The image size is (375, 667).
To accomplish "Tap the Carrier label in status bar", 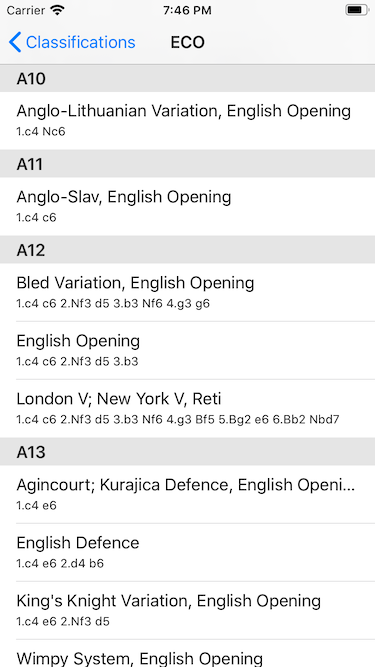I will [26, 11].
